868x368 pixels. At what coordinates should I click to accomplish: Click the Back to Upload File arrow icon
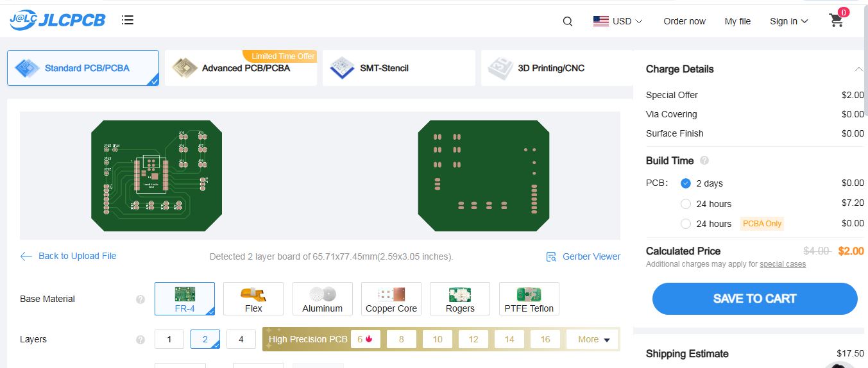coord(26,256)
